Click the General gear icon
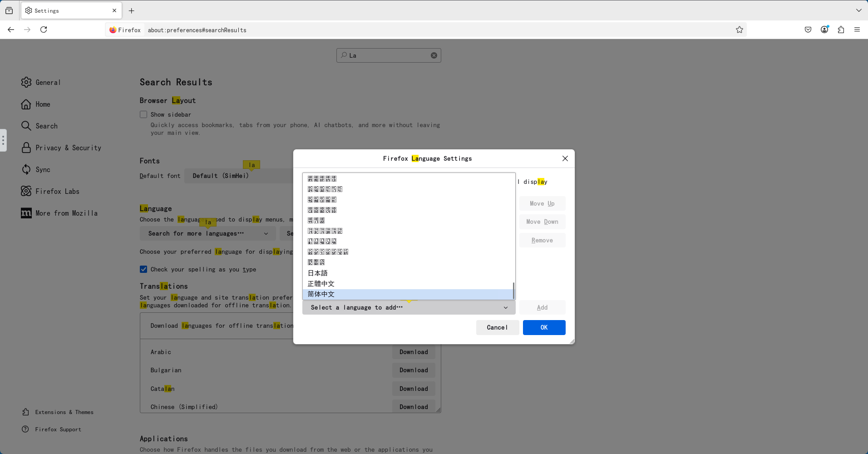This screenshot has width=868, height=454. pos(26,82)
